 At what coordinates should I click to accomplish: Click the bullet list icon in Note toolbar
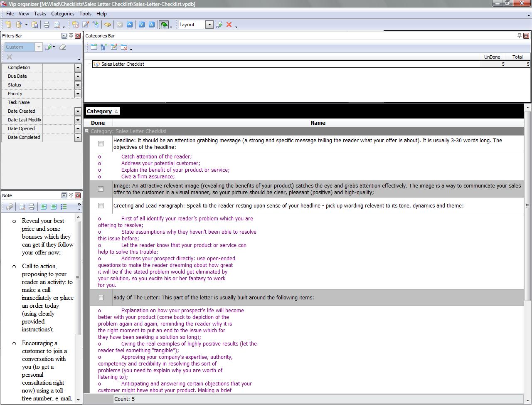(64, 207)
